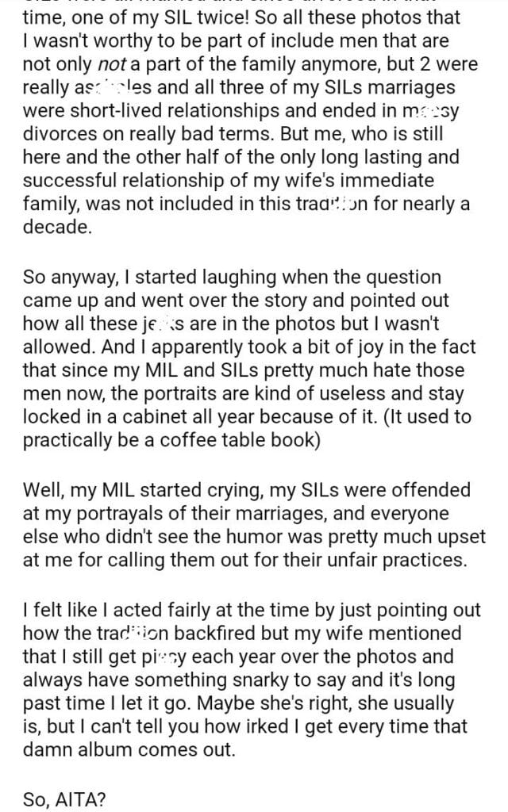508x812 pixels.
Task: Click the phrase 'So anyway, I started laughing'
Action: click(x=135, y=276)
